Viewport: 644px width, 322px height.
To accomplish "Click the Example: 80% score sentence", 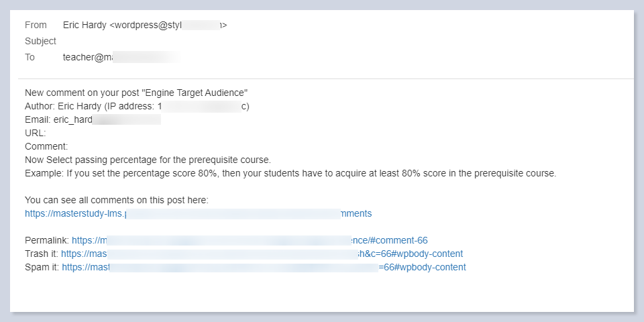I will click(x=290, y=173).
